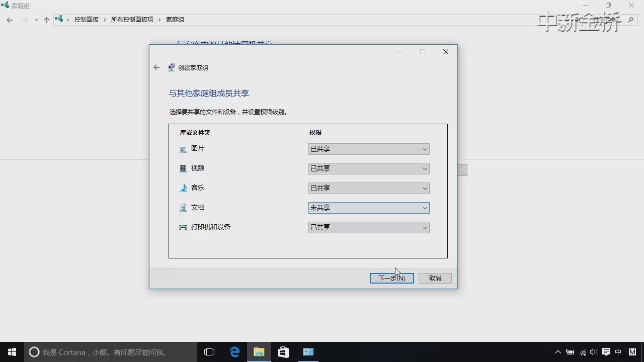Click the 图片 row label
644x362 pixels.
coord(198,149)
